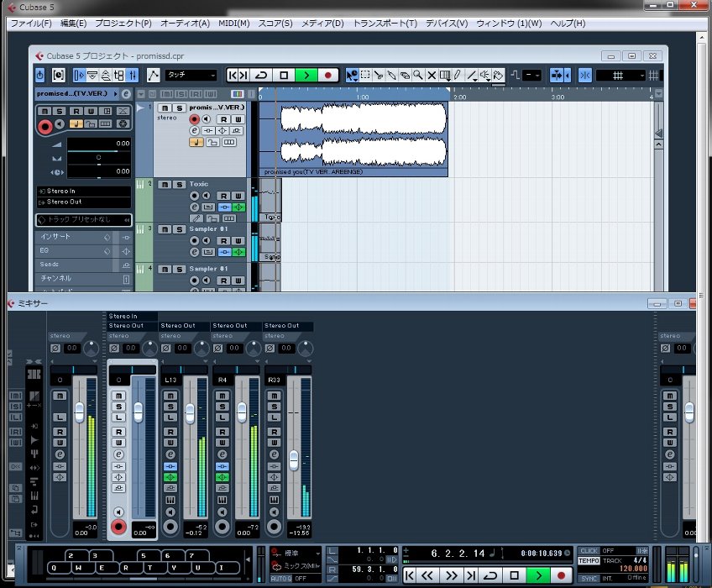Click the fader of mixer channel L13
The height and width of the screenshot is (588, 712).
(190, 413)
